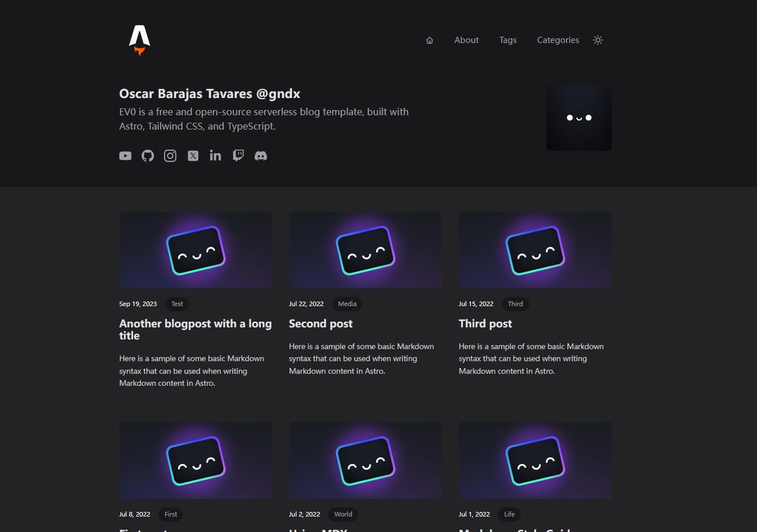The width and height of the screenshot is (757, 532).
Task: Filter by the Media category badge
Action: point(347,304)
